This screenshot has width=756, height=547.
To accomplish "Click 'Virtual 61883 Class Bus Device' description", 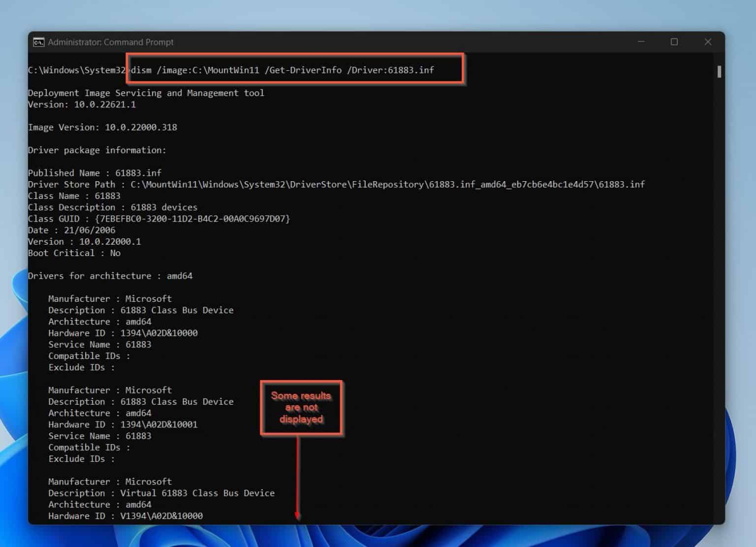I will (197, 493).
